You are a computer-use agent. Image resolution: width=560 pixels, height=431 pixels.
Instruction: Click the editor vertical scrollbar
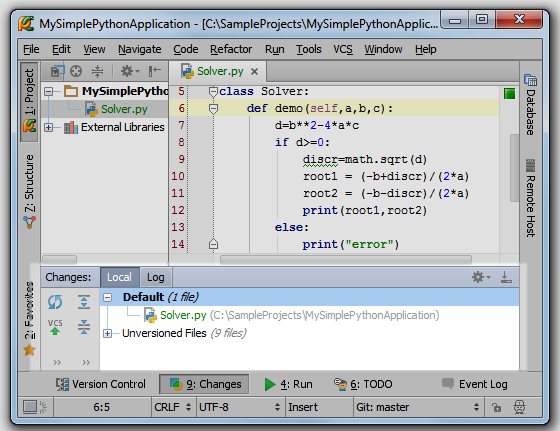pos(514,168)
